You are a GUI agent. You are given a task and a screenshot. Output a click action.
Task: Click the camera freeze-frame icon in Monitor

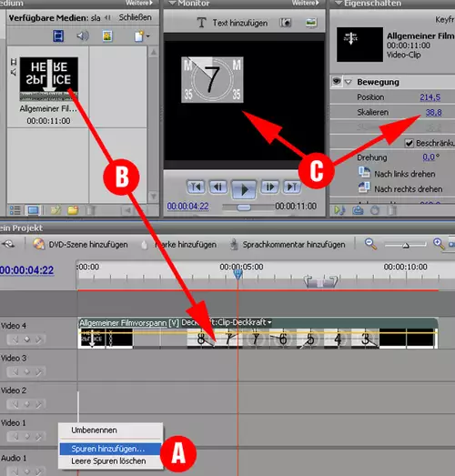[x=286, y=23]
